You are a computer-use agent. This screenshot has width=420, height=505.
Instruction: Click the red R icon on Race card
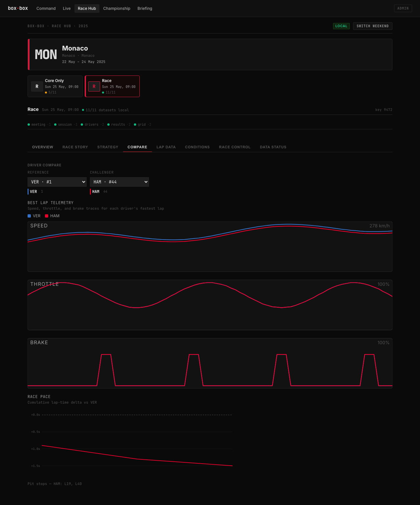pyautogui.click(x=94, y=86)
